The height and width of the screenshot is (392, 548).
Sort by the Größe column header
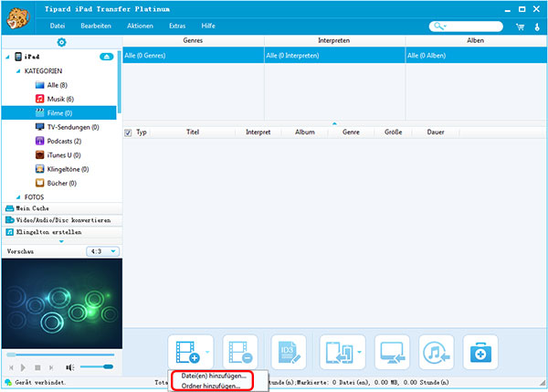coord(393,132)
